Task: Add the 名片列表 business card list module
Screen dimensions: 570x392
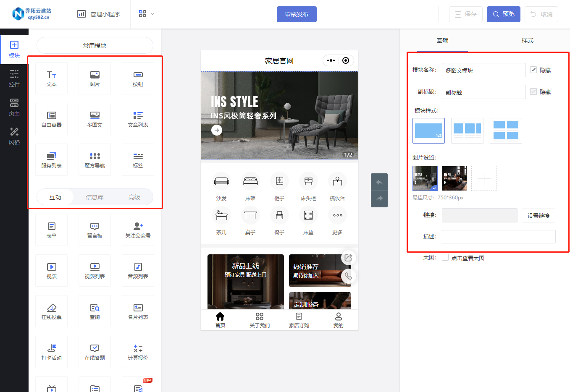Action: [138, 311]
